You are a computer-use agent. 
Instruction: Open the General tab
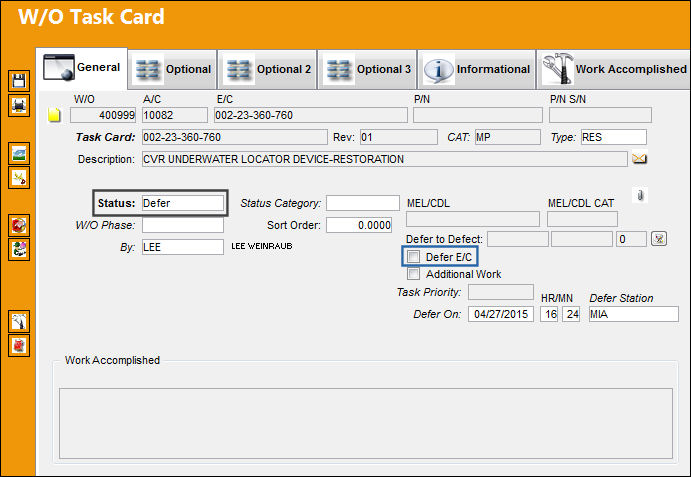[82, 68]
